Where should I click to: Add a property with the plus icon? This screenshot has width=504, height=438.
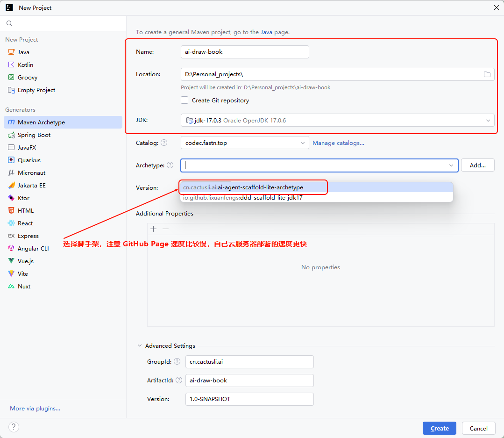pyautogui.click(x=154, y=229)
